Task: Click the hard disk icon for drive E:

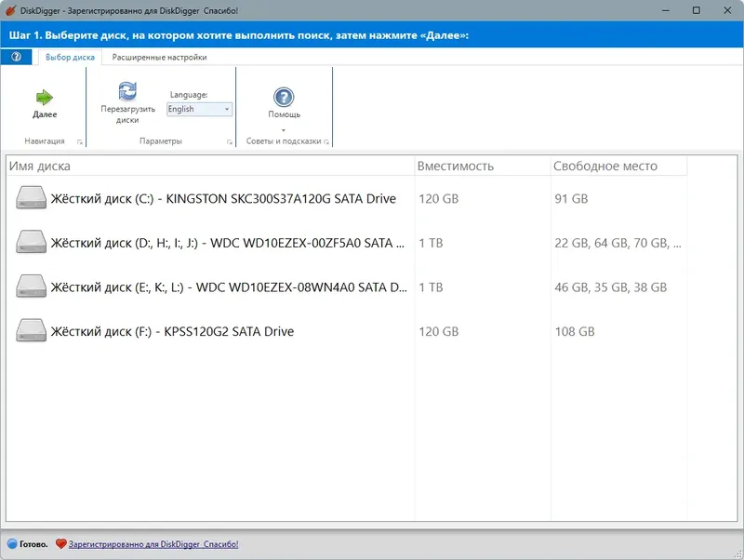Action: coord(31,287)
